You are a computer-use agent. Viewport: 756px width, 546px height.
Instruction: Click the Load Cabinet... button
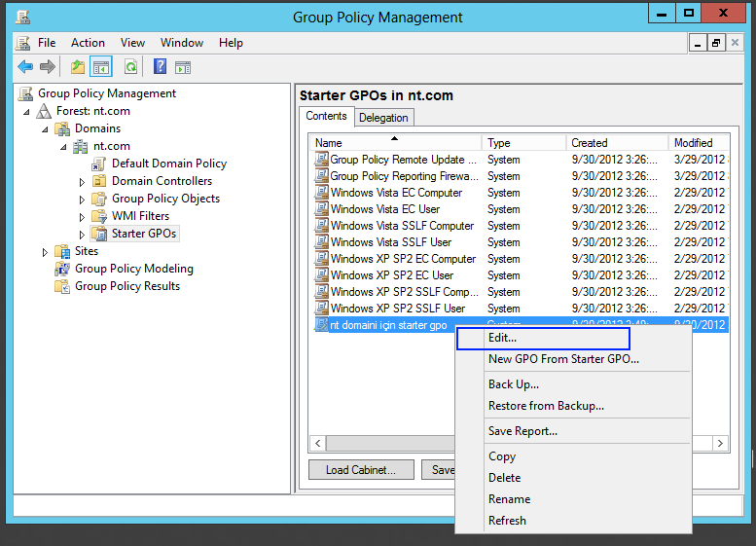361,470
